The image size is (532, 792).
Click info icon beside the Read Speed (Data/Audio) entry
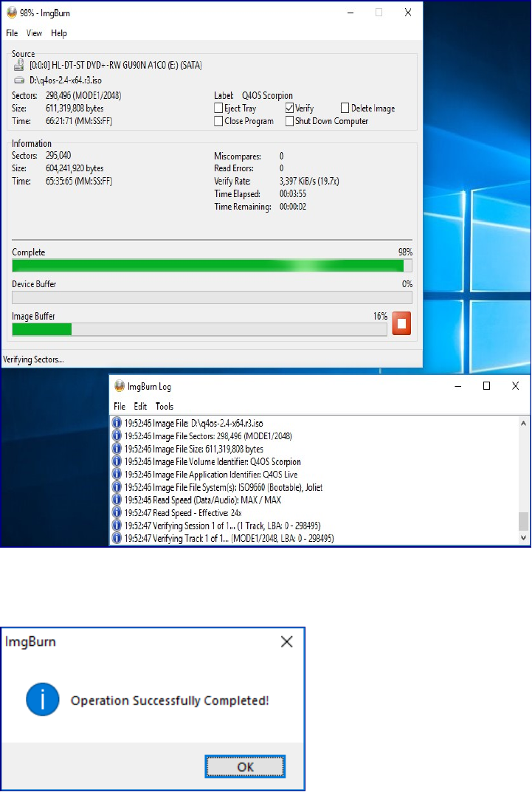point(117,500)
